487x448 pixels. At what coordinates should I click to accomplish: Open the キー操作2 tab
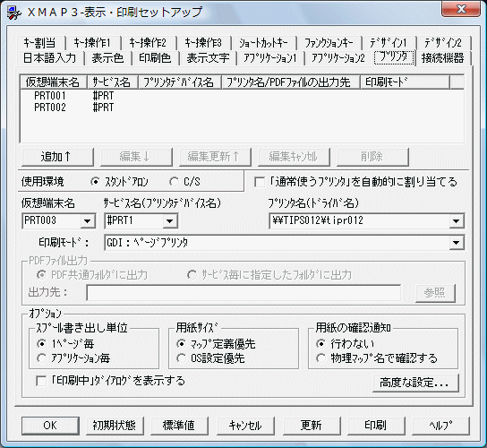click(148, 43)
